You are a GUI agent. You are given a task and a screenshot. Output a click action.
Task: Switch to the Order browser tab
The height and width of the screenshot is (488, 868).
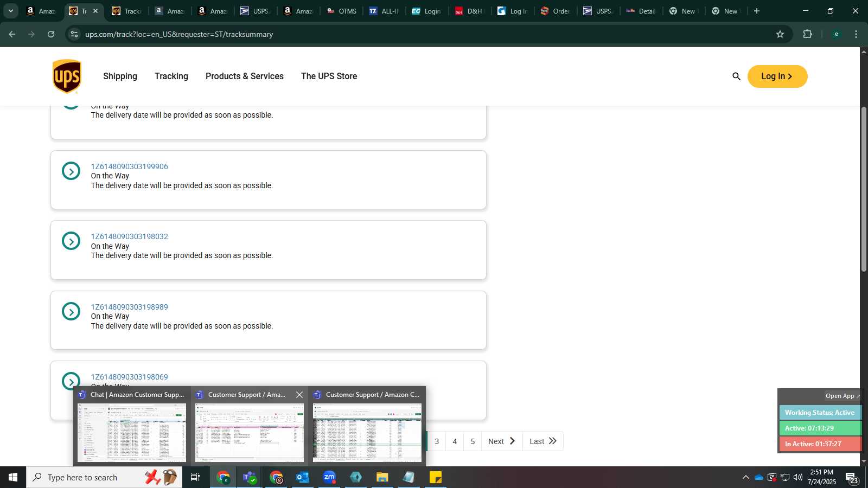[x=556, y=11]
